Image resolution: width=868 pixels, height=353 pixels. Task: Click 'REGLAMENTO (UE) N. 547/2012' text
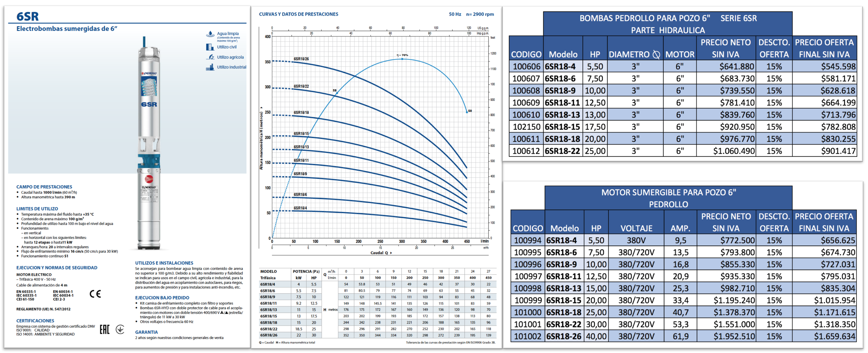43,309
